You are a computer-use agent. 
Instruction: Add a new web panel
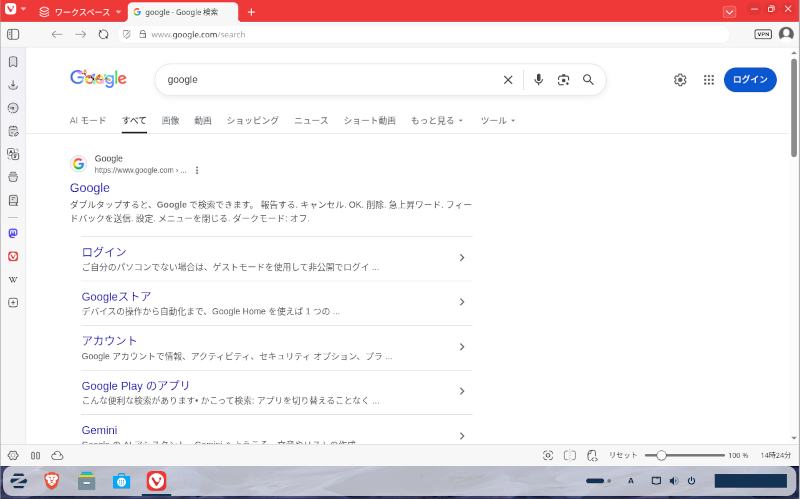pyautogui.click(x=13, y=303)
